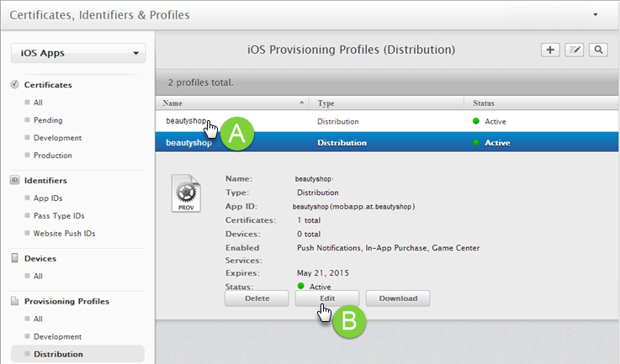
Task: Click the Devices section icon
Action: [x=15, y=258]
